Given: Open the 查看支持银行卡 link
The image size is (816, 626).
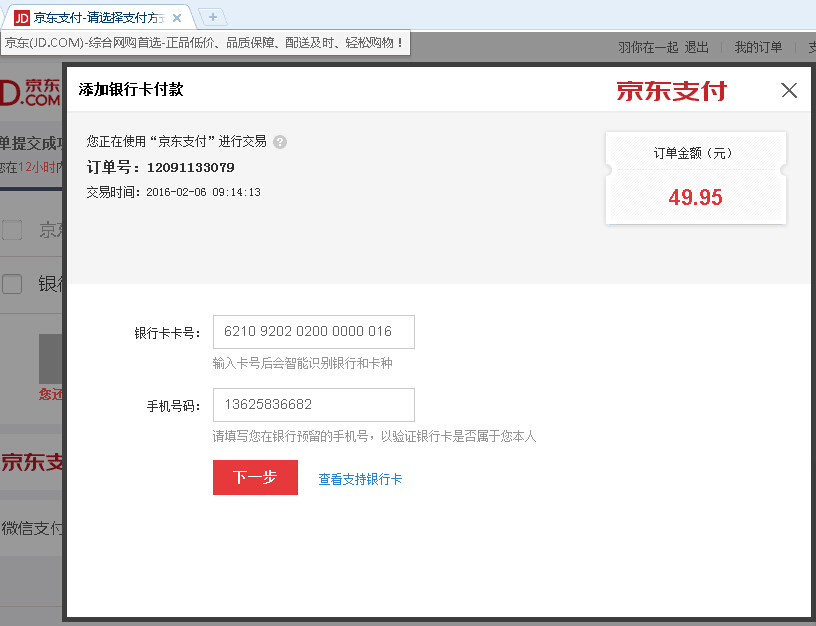Looking at the screenshot, I should [360, 479].
